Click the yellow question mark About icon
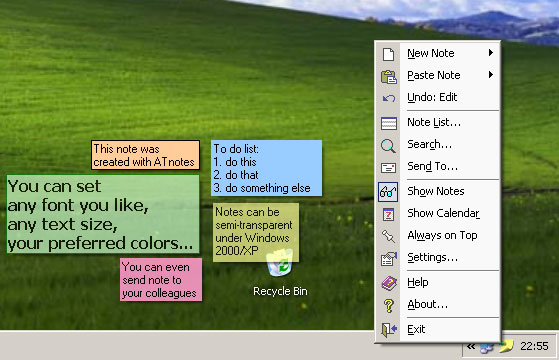 [388, 305]
